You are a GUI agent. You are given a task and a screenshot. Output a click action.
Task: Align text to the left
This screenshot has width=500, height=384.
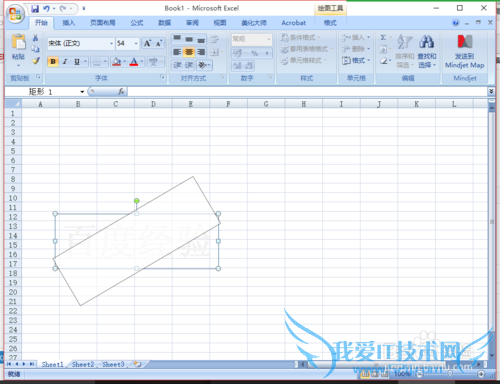tap(177, 52)
